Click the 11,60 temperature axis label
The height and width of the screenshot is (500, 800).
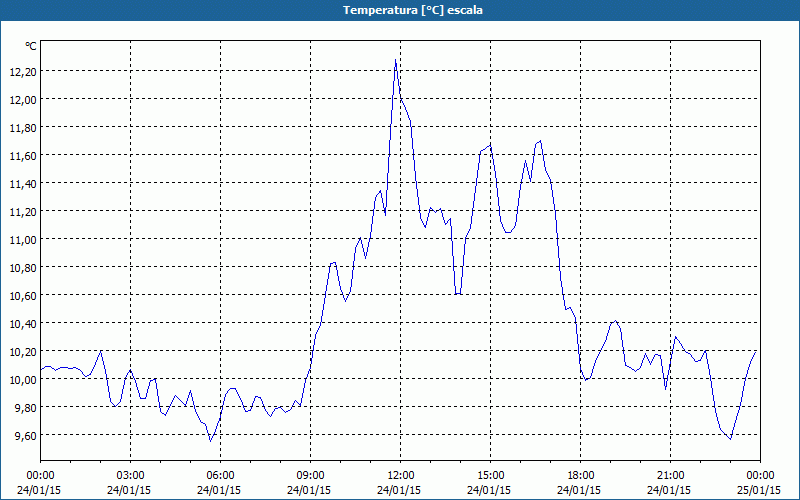(x=23, y=156)
